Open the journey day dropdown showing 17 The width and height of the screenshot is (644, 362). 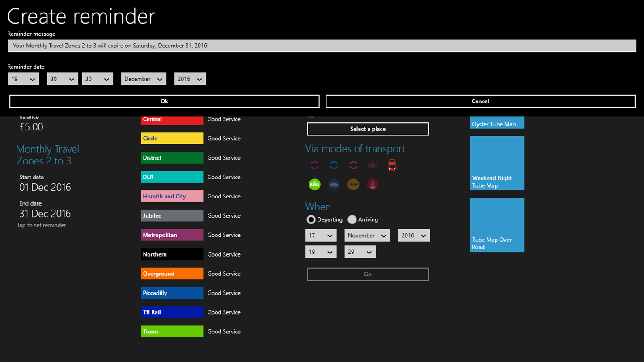[321, 236]
